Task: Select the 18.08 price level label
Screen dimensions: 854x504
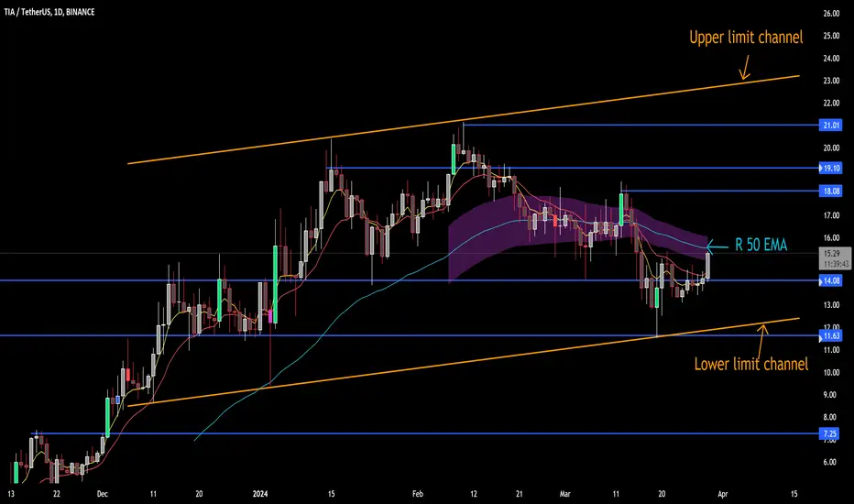Action: pyautogui.click(x=830, y=191)
